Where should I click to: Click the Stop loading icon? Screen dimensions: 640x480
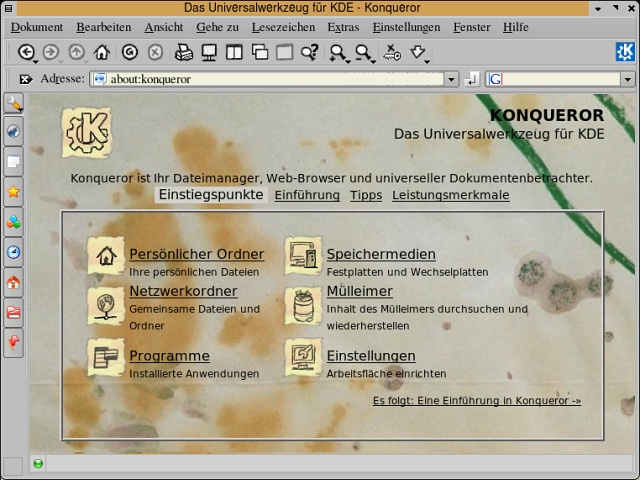pyautogui.click(x=155, y=52)
